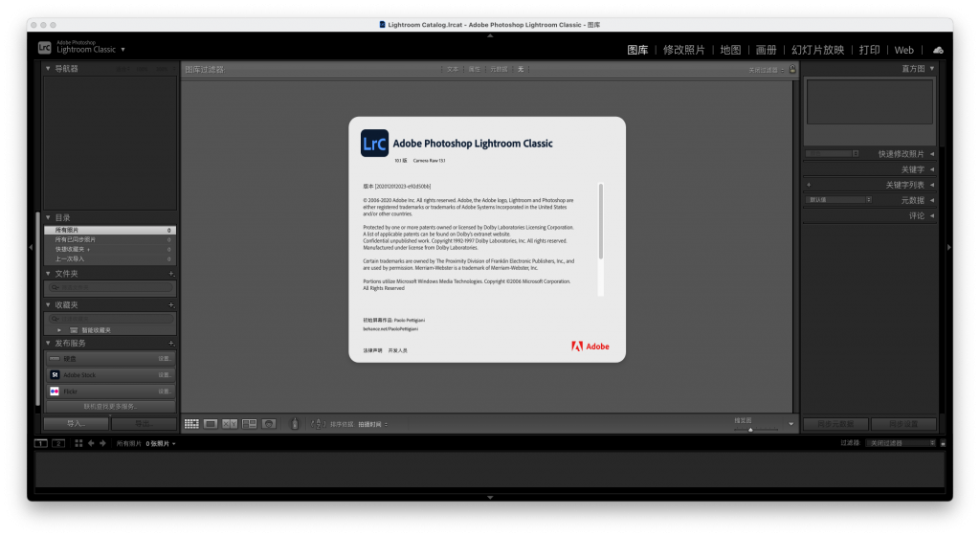
Task: Click 联机查找更多服务 find more services button
Action: tap(110, 407)
